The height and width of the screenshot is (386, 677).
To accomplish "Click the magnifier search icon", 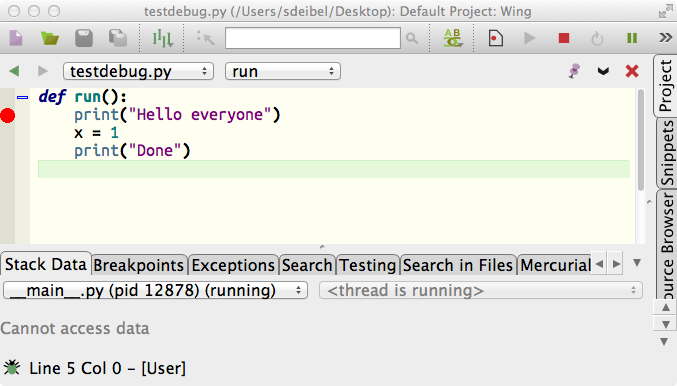I will (x=412, y=38).
